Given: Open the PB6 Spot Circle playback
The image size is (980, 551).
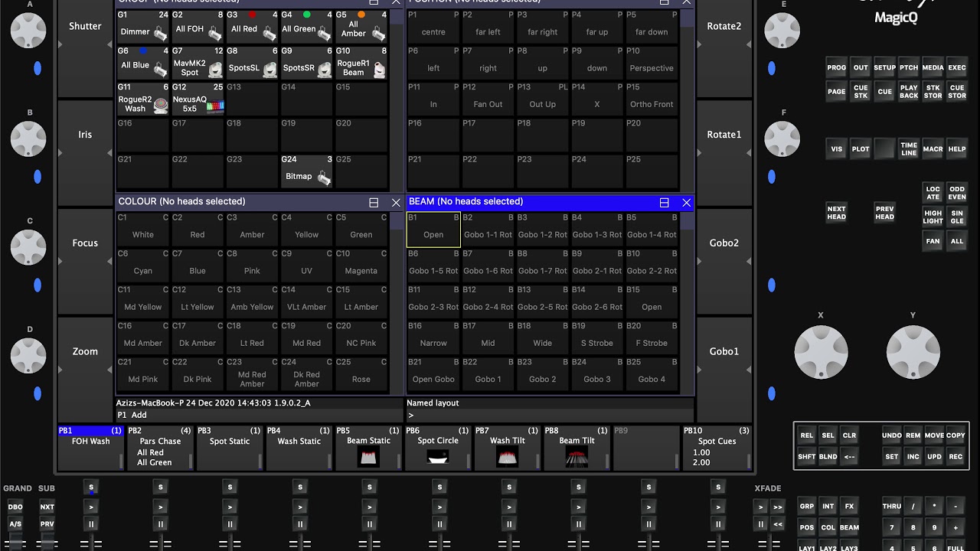Looking at the screenshot, I should pos(438,448).
